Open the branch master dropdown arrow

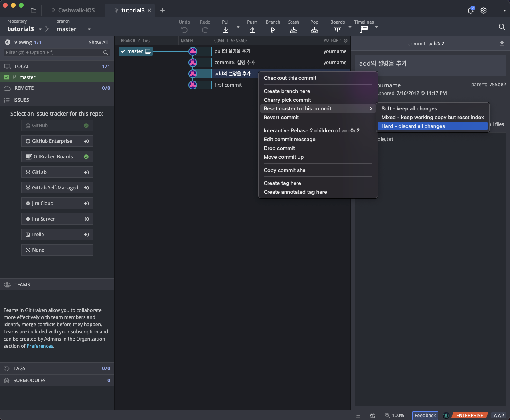(x=89, y=29)
